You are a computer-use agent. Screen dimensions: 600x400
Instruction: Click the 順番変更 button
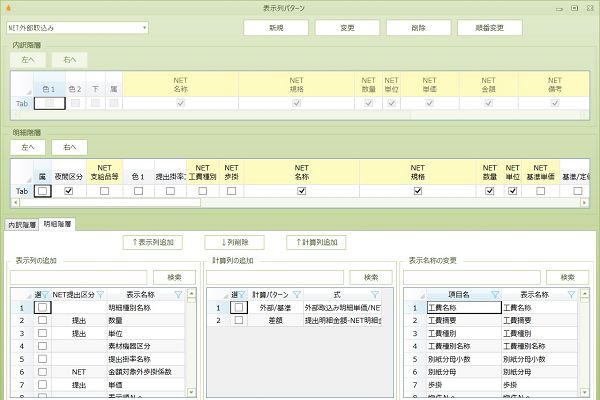click(x=489, y=28)
